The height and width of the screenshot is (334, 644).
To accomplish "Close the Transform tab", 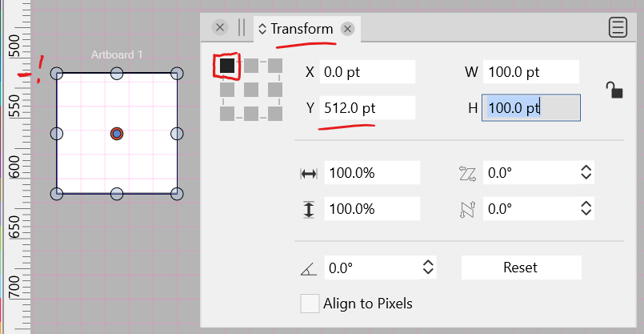I will point(347,29).
